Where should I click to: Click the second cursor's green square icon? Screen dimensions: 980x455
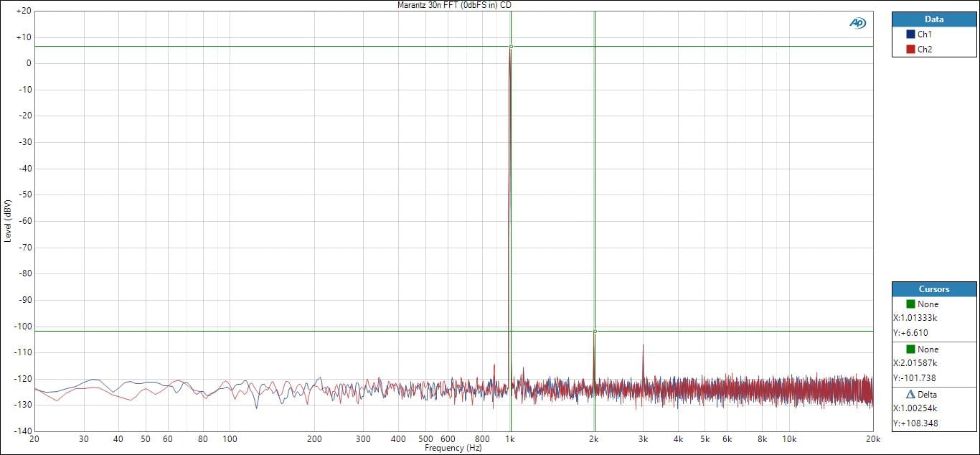(x=910, y=350)
